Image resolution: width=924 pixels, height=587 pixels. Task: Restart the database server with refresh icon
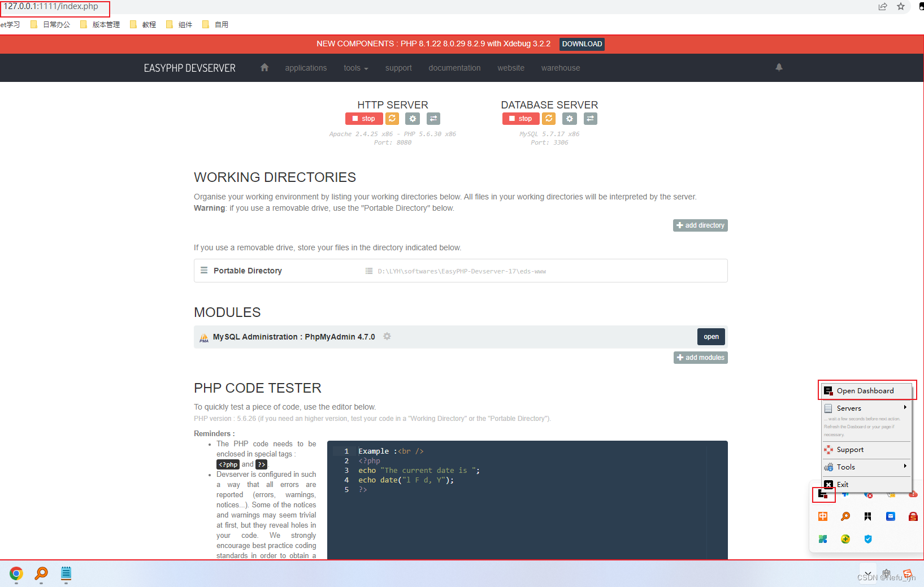pyautogui.click(x=549, y=119)
